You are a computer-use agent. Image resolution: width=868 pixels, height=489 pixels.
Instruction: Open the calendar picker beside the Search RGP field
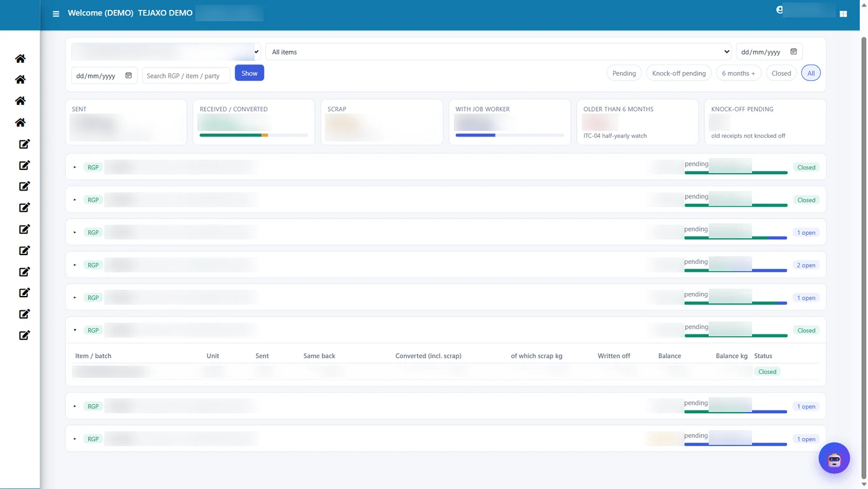[x=128, y=76]
